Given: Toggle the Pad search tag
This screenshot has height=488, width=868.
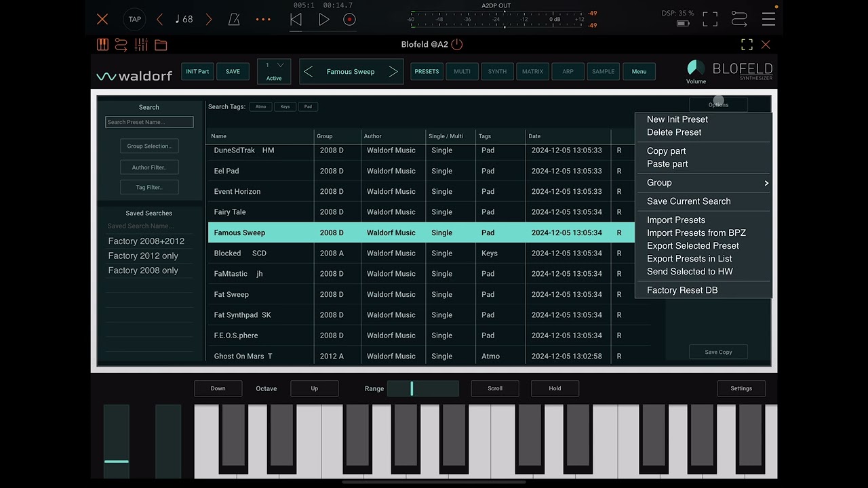Looking at the screenshot, I should (x=308, y=106).
